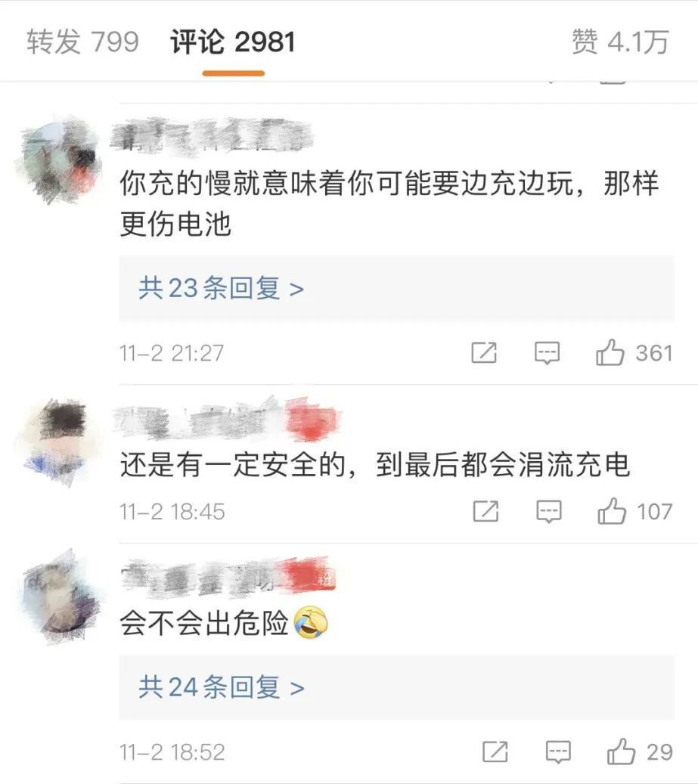Screen dimensions: 698x784
Task: Switch to the 转发 799 tab
Action: (x=82, y=42)
